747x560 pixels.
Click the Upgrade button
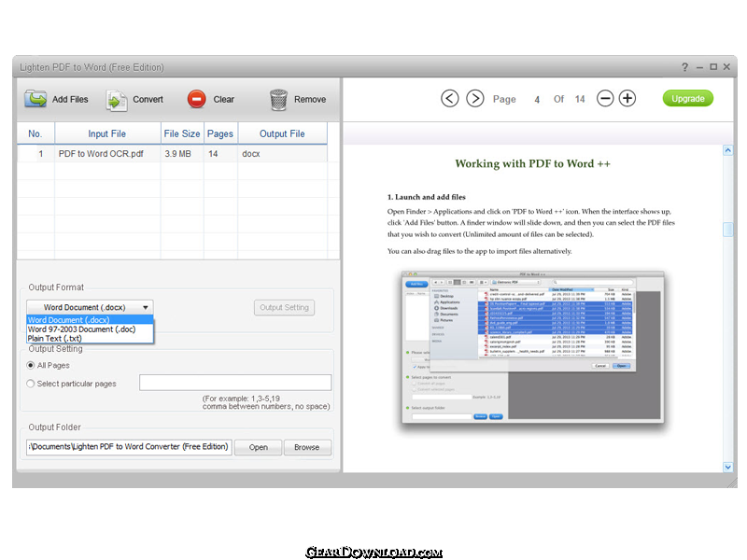[688, 99]
